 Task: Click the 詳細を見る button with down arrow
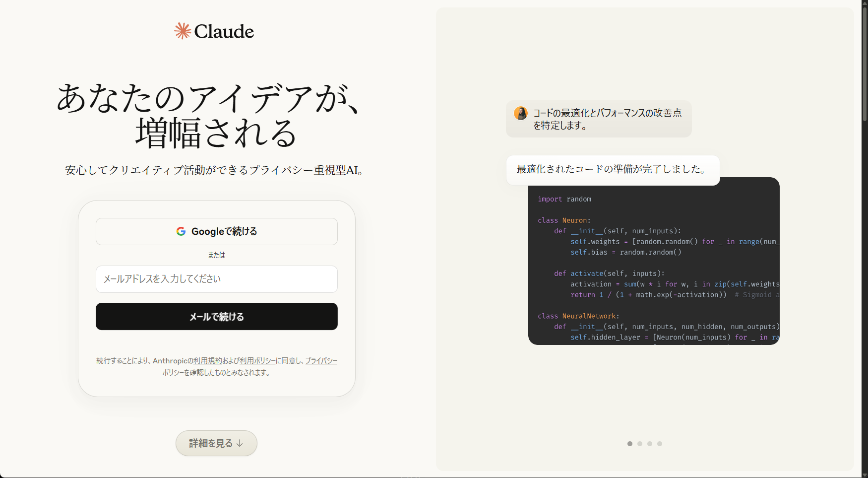click(216, 443)
